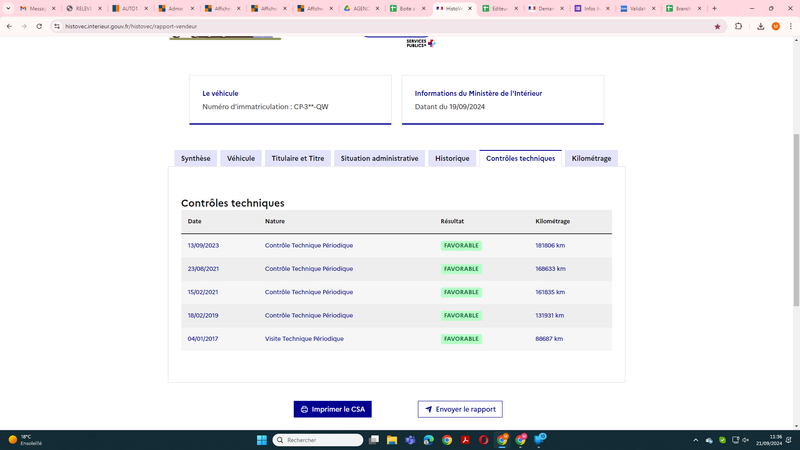The height and width of the screenshot is (450, 800).
Task: Reload the HistoVec page
Action: click(x=39, y=27)
